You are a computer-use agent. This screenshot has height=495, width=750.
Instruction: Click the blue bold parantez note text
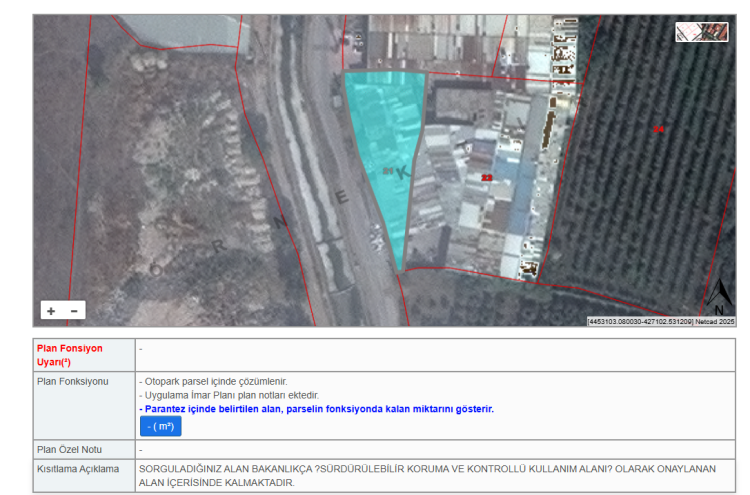pyautogui.click(x=316, y=409)
